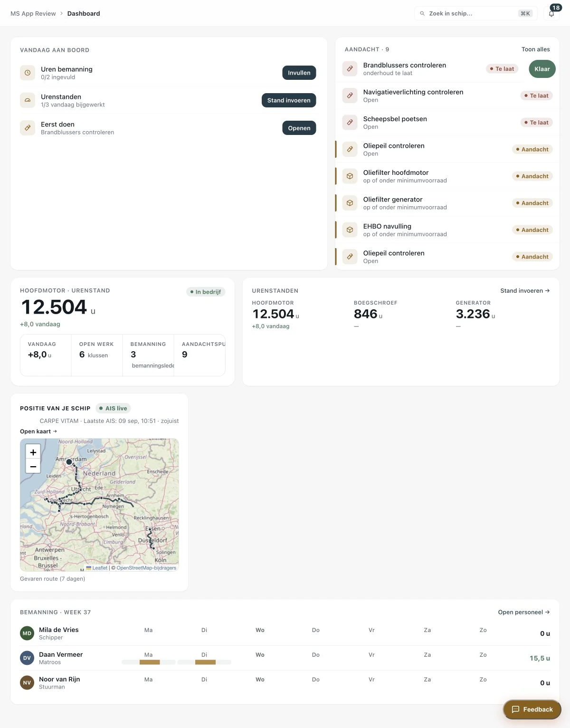Zoom out on the ship position map
The width and height of the screenshot is (570, 728).
(x=33, y=466)
